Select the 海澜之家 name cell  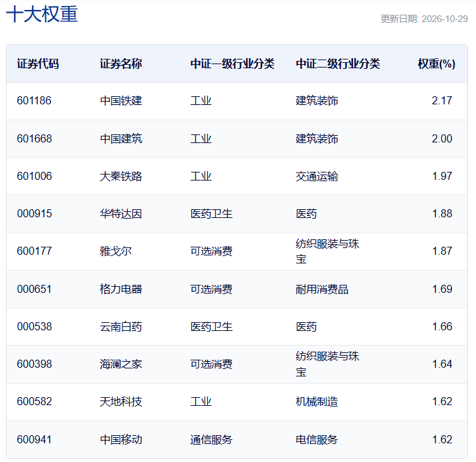click(x=121, y=364)
